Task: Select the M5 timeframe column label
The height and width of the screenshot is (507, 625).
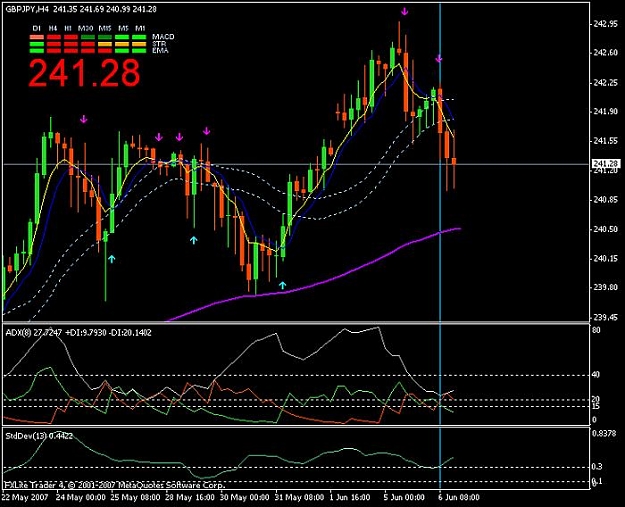Action: 123,28
